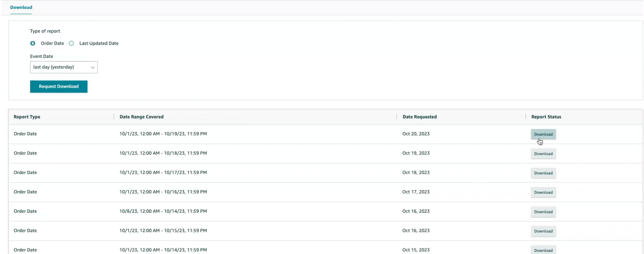Click the Last Updated Date label text
The width and height of the screenshot is (644, 254).
99,43
